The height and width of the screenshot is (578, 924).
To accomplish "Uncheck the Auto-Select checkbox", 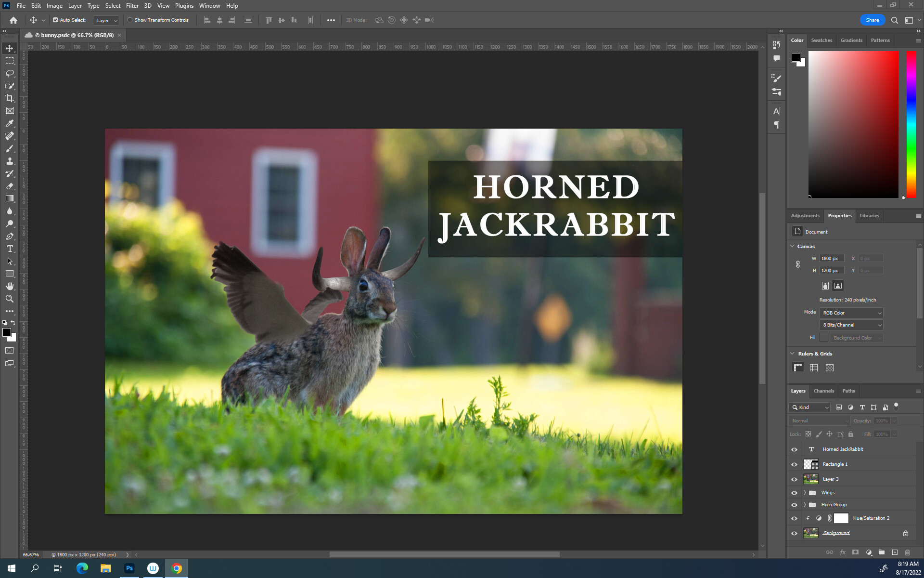I will point(55,20).
